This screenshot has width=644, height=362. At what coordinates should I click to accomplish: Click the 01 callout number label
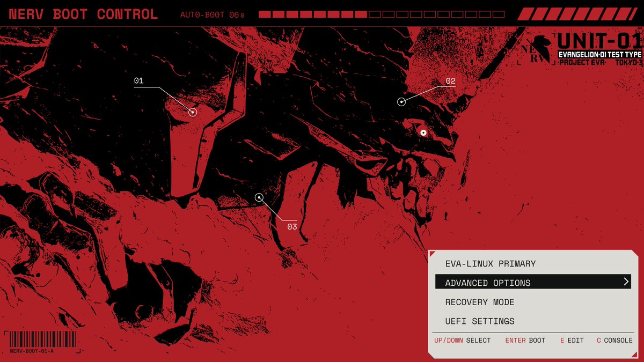(x=138, y=81)
